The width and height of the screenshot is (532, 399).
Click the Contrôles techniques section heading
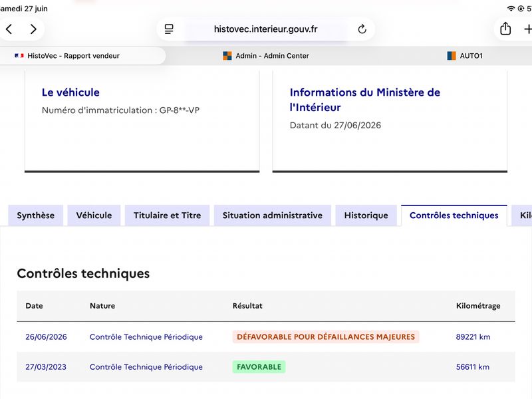pyautogui.click(x=83, y=273)
